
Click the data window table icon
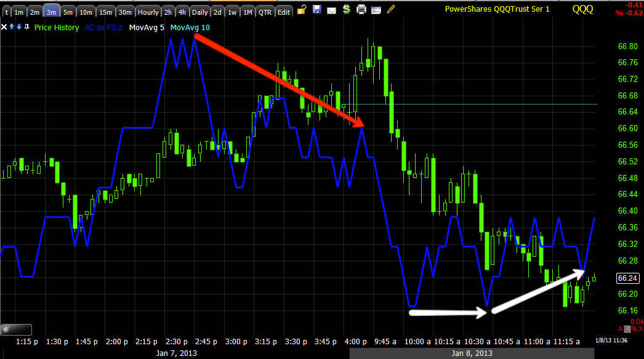point(376,10)
